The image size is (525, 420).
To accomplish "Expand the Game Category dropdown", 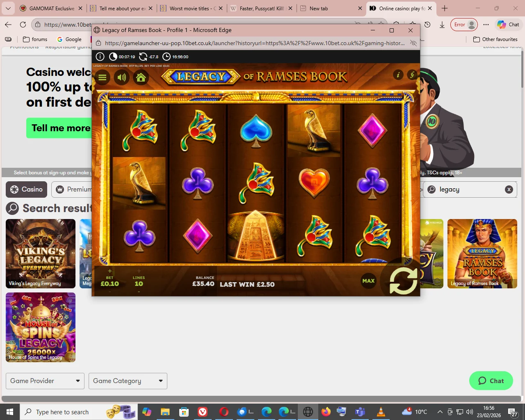I will coord(128,381).
